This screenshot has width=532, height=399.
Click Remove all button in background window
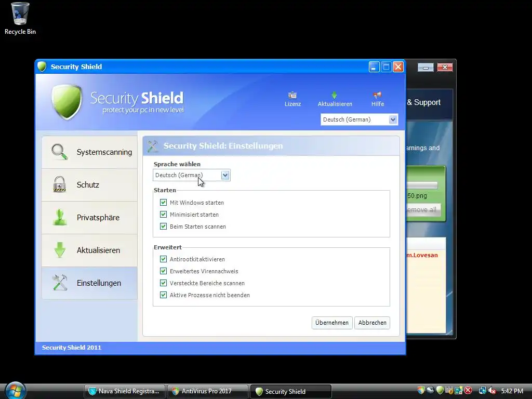point(423,210)
